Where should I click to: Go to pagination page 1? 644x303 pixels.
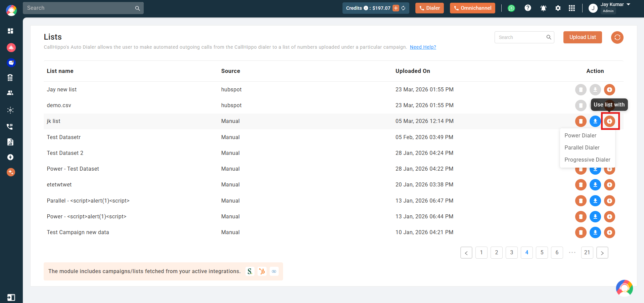(481, 253)
